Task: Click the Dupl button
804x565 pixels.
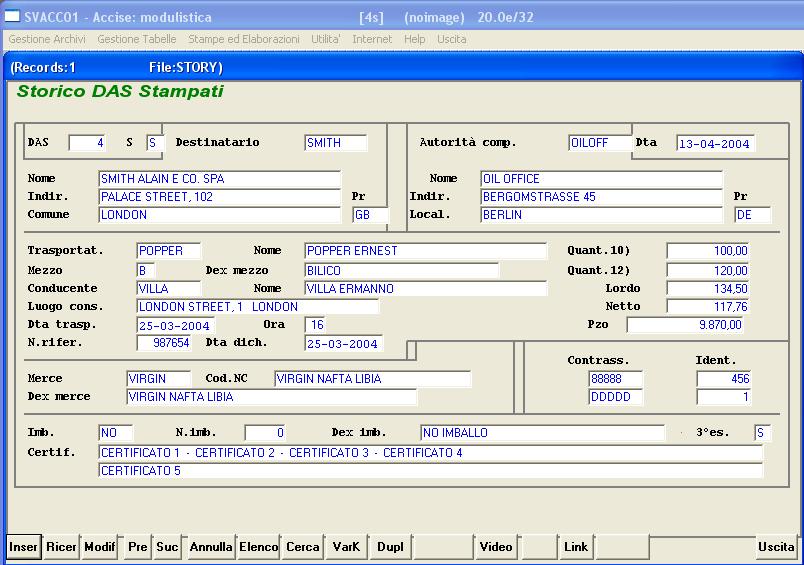Action: point(390,547)
